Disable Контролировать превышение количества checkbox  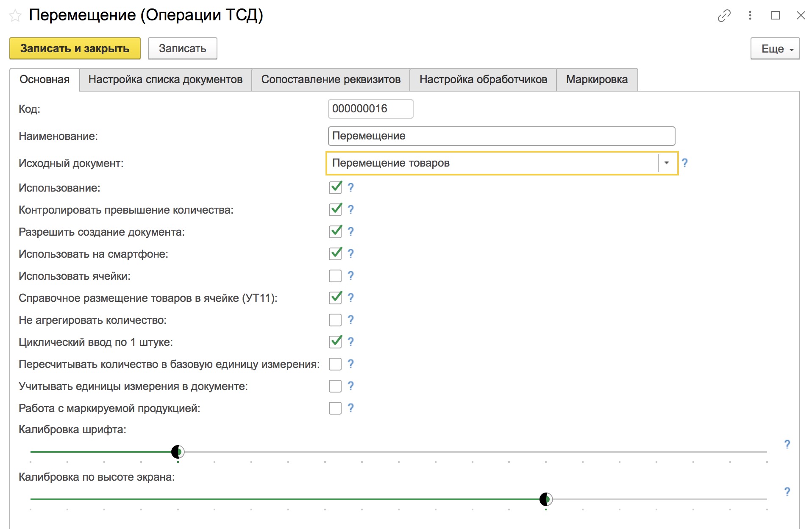(335, 209)
